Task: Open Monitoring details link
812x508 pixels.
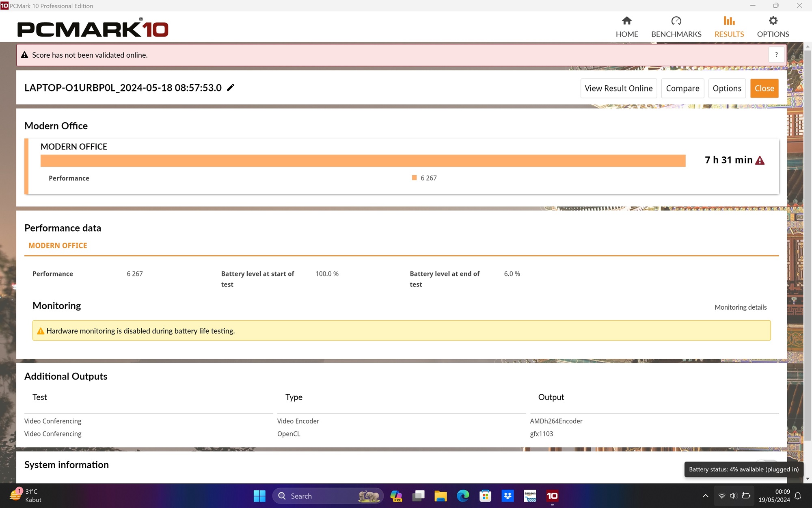Action: (741, 307)
